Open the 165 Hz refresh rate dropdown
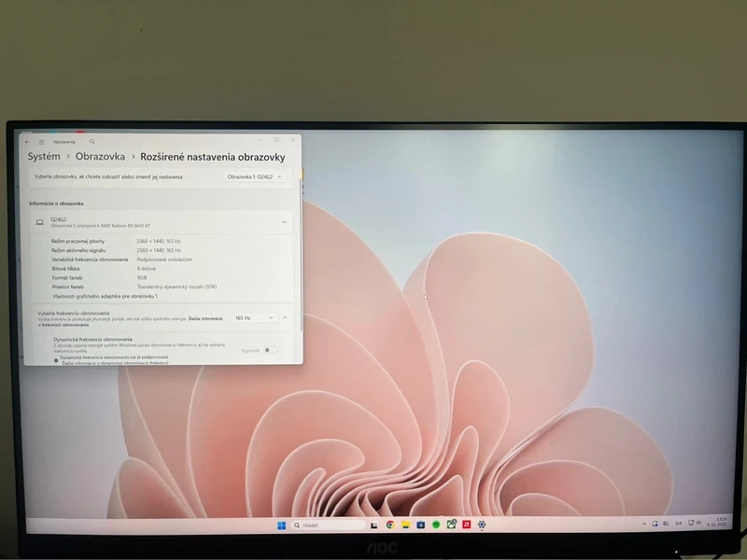The height and width of the screenshot is (560, 747). 252,317
